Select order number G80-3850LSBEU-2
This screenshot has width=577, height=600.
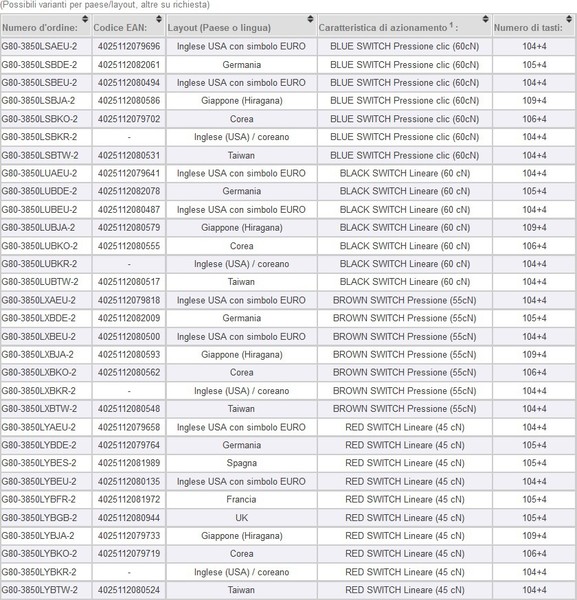[39, 83]
